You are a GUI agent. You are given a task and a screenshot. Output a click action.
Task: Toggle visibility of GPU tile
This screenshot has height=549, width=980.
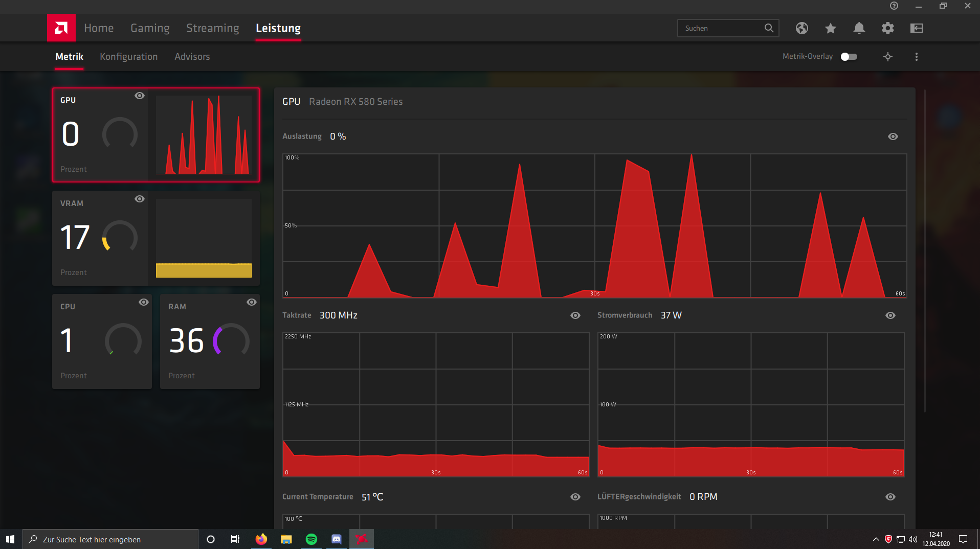point(140,96)
